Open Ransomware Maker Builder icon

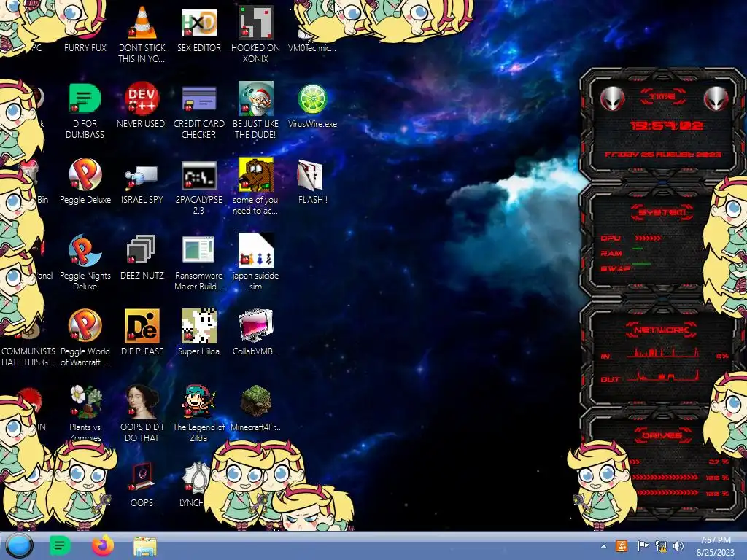coord(198,249)
